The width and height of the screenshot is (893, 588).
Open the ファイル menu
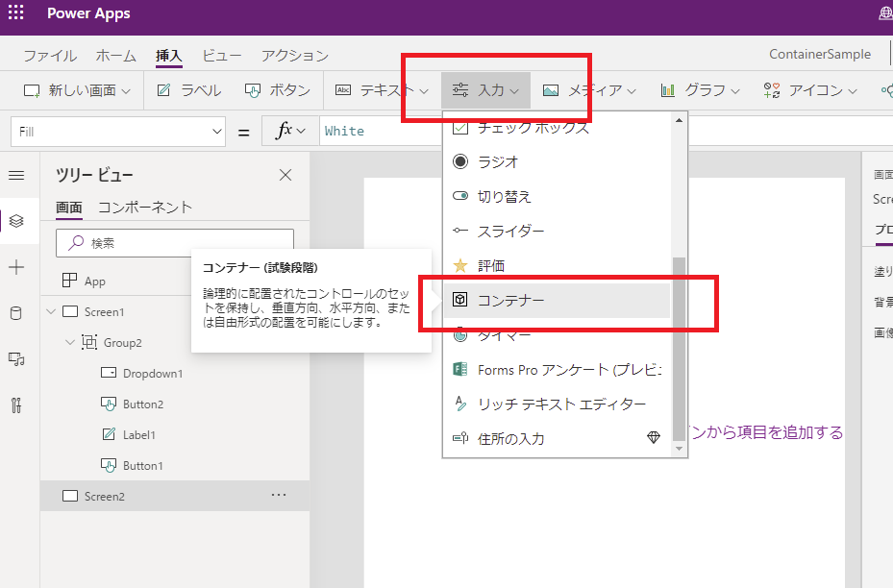(x=50, y=56)
